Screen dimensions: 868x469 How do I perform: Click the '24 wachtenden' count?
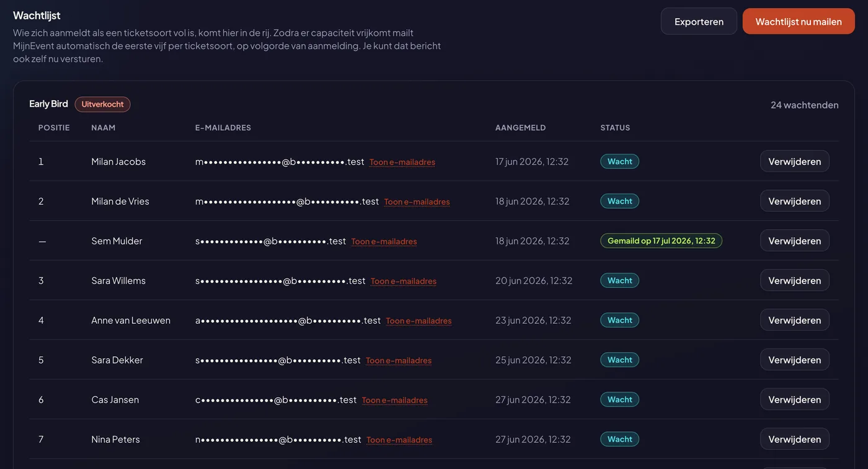805,105
